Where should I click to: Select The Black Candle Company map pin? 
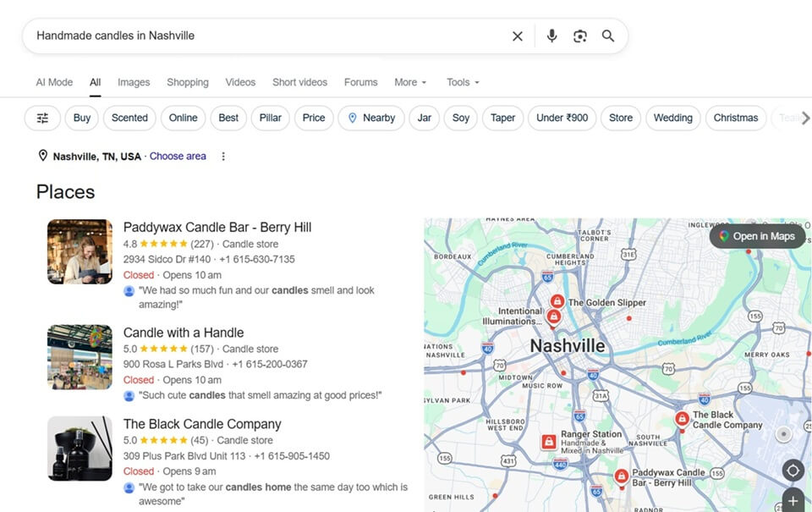682,419
